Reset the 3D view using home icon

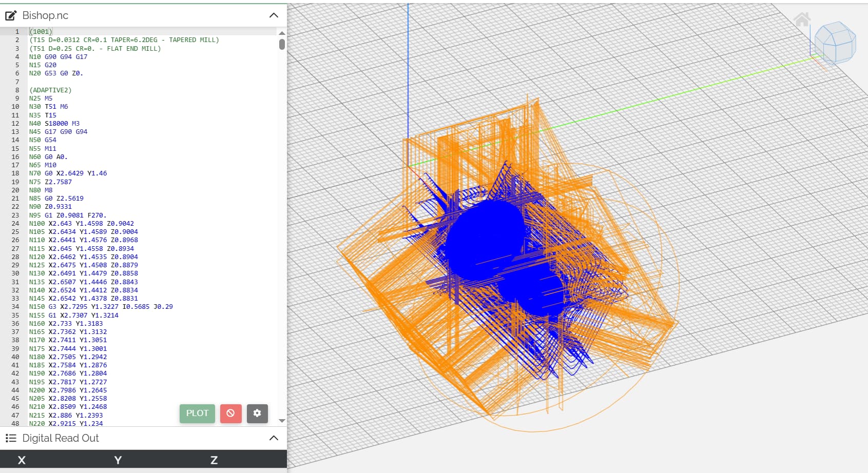point(802,20)
